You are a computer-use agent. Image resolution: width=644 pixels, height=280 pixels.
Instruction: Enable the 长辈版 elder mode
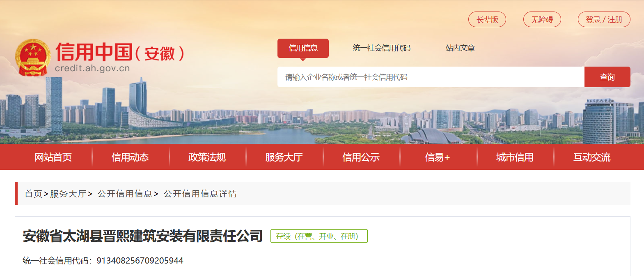pos(487,19)
